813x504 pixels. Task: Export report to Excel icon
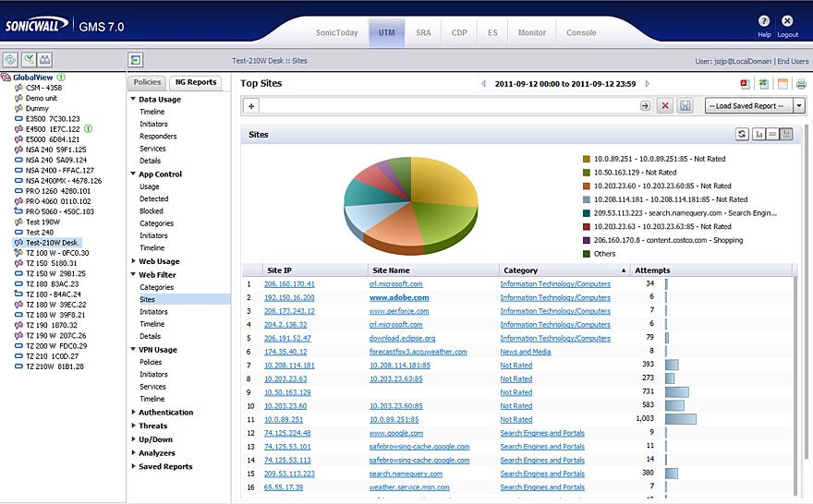[x=764, y=84]
